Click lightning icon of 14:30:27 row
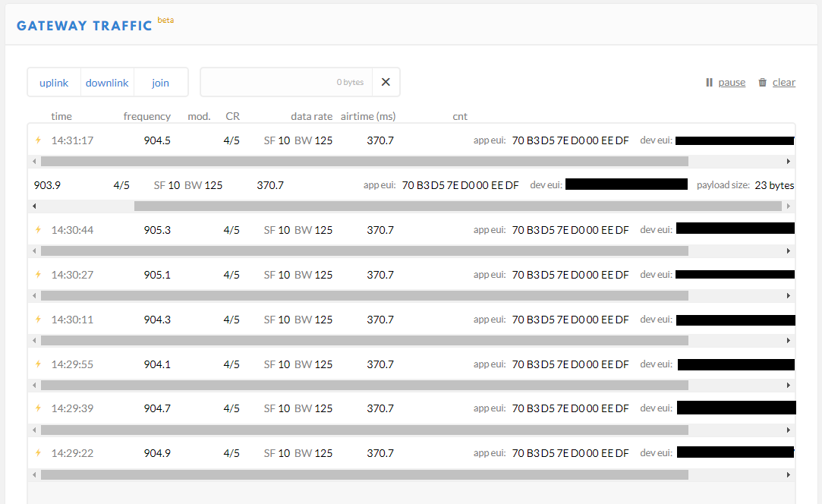The height and width of the screenshot is (504, 822). click(38, 274)
